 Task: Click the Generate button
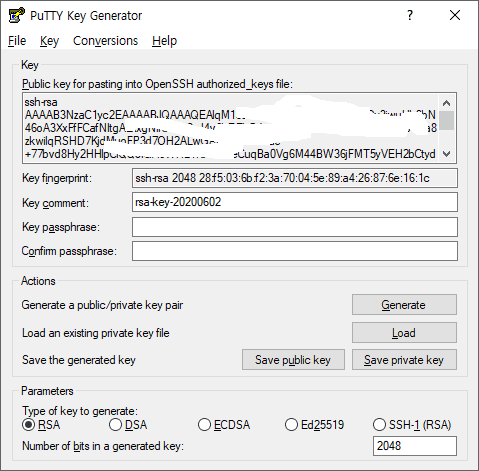(x=404, y=304)
